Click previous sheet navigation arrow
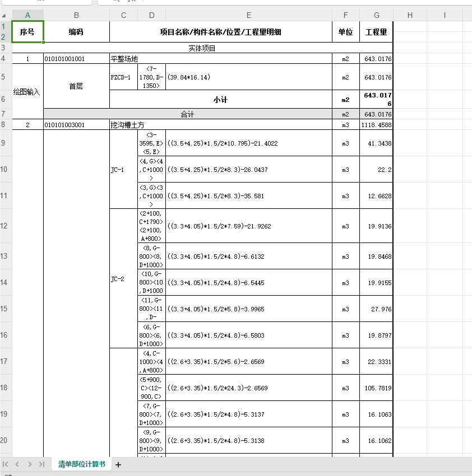 click(x=17, y=464)
